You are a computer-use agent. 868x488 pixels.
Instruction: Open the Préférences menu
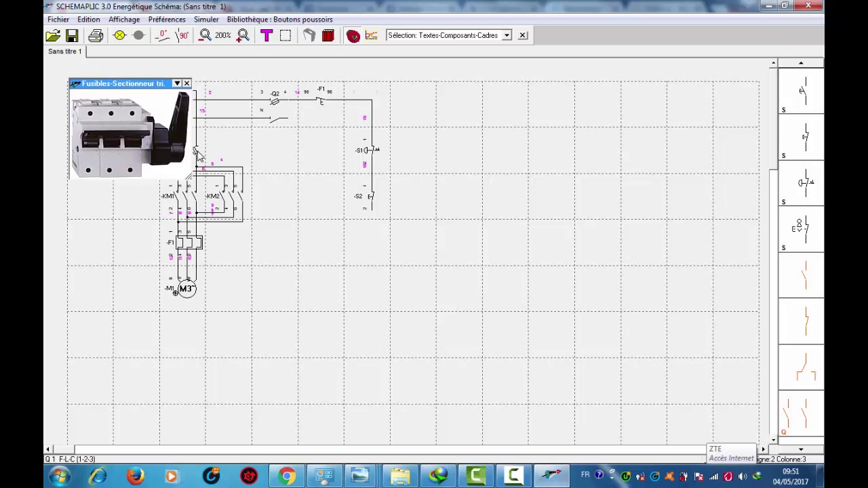tap(167, 20)
